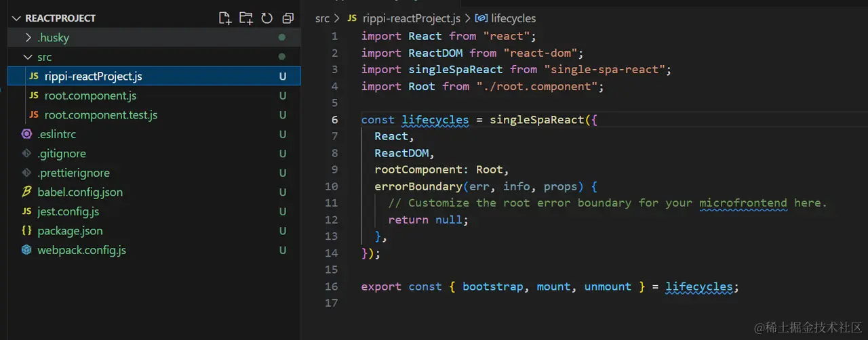Screen dimensions: 868x340
Task: Click 'return null;' on line 12
Action: [x=429, y=219]
